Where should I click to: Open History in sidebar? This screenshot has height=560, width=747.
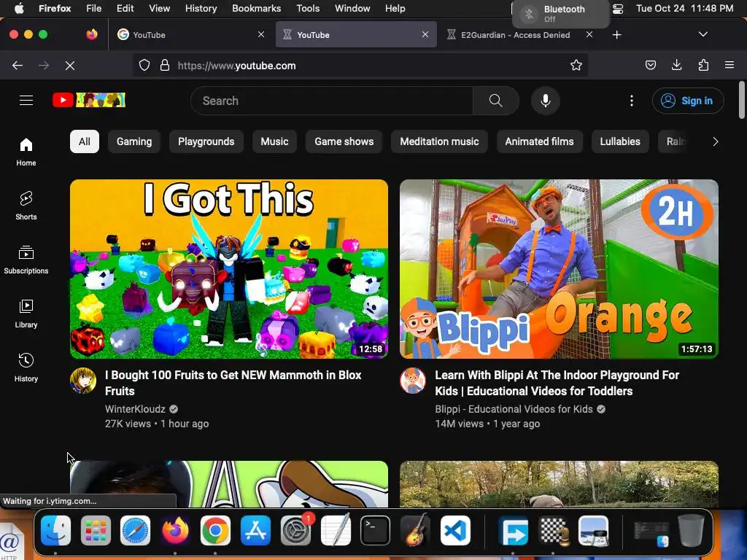click(x=26, y=367)
